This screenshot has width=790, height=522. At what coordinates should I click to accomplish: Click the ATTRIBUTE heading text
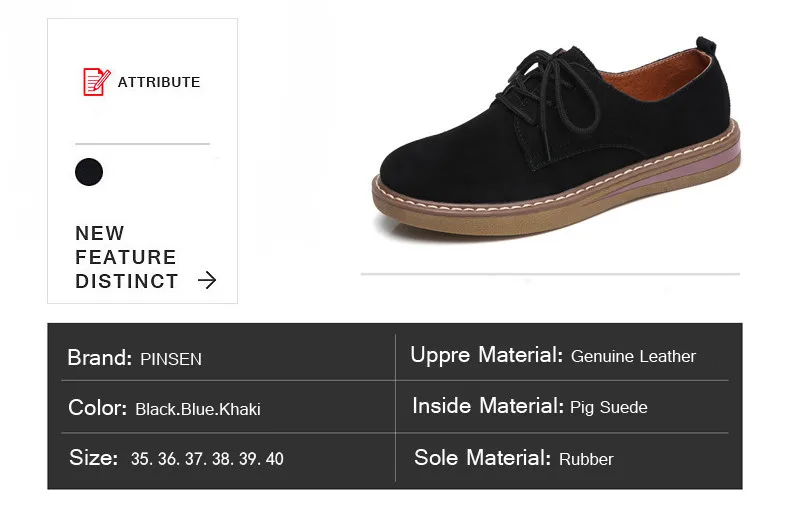pyautogui.click(x=159, y=82)
